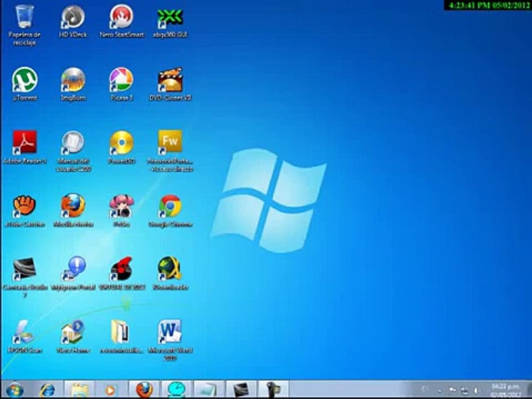
Task: Open the taskbar clock and date
Action: point(505,390)
